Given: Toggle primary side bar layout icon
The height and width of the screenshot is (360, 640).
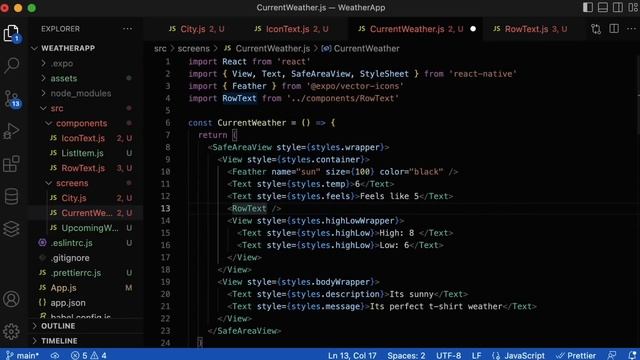Looking at the screenshot, I should (x=588, y=7).
